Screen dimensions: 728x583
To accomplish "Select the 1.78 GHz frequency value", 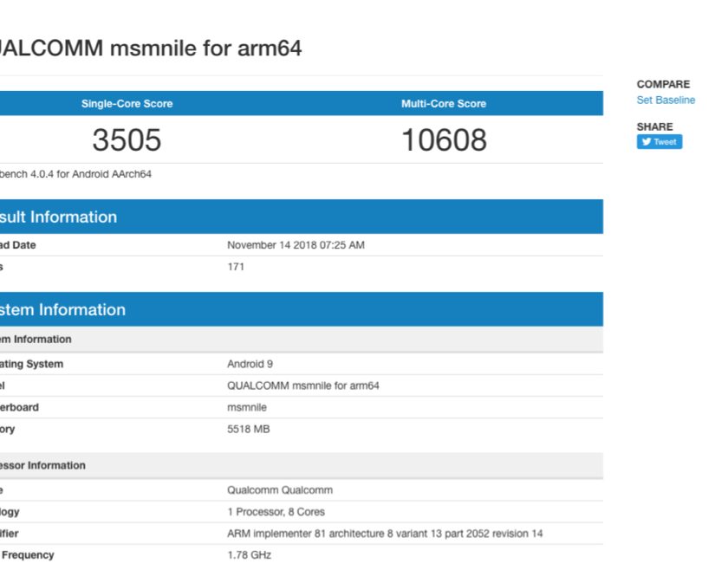I will click(x=249, y=554).
